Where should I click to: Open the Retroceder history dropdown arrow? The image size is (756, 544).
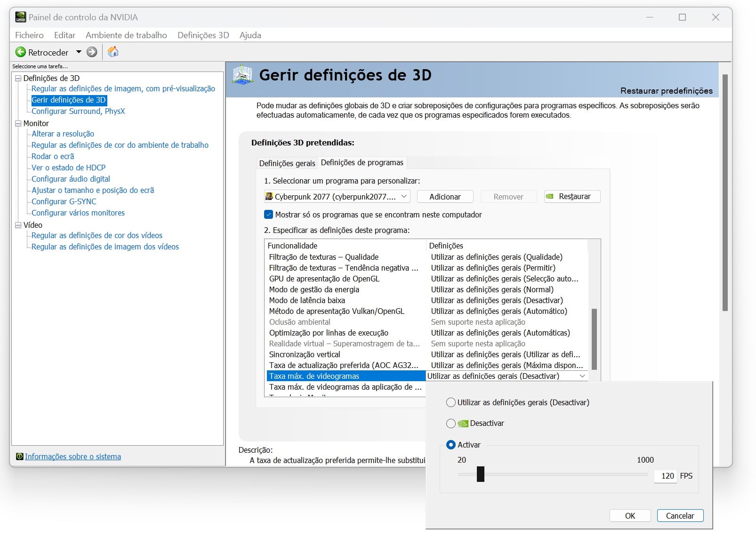click(79, 52)
